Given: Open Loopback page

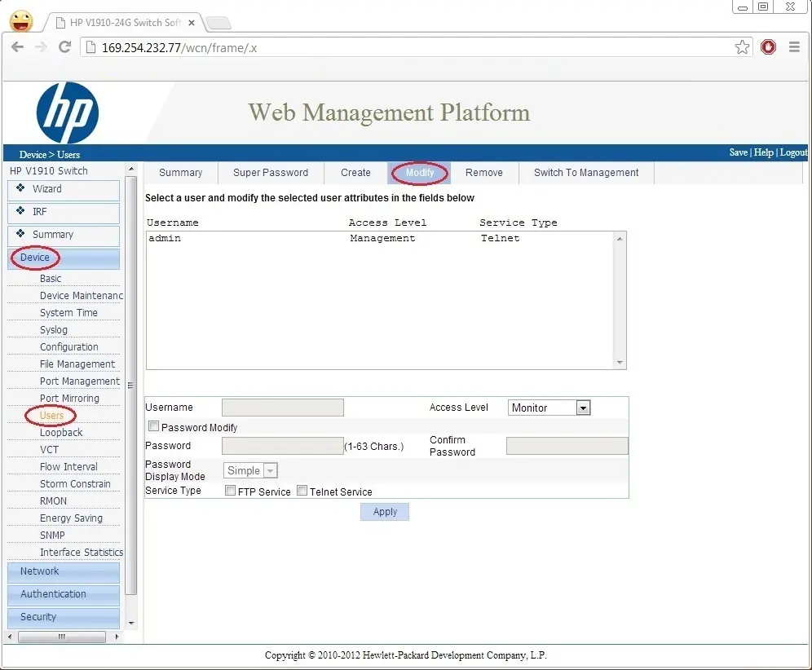Looking at the screenshot, I should click(x=61, y=432).
